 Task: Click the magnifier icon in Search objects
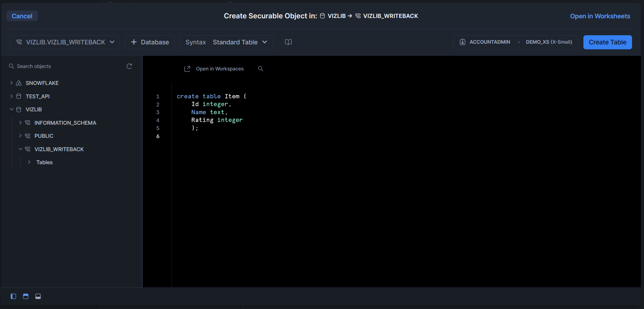[12, 66]
